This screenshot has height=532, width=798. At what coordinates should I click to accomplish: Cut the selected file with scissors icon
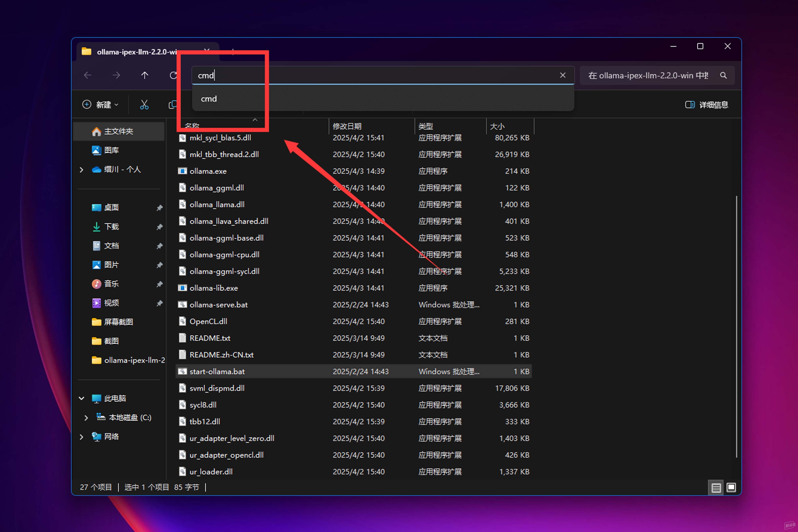click(x=144, y=104)
